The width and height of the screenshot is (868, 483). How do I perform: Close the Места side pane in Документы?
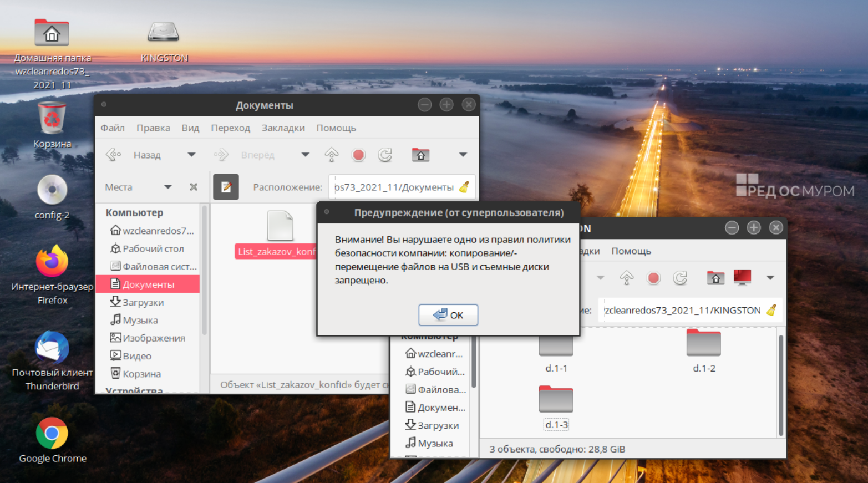[x=194, y=187]
